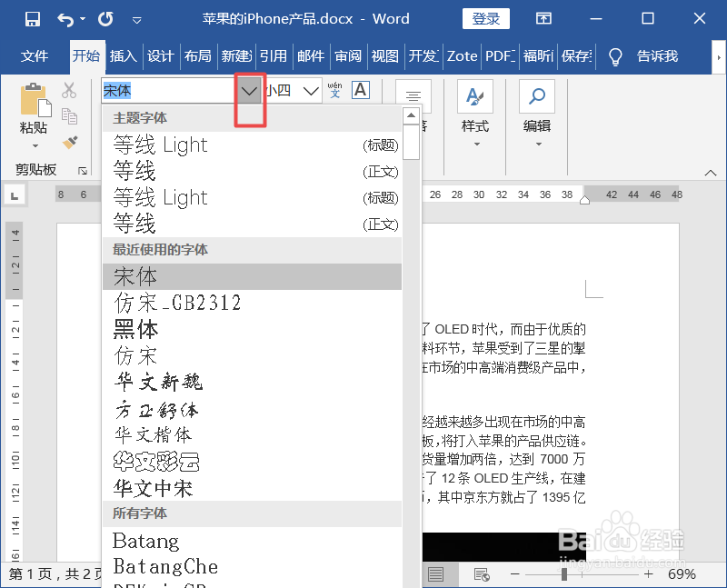
Task: Switch to the 插入 tab
Action: pos(124,56)
